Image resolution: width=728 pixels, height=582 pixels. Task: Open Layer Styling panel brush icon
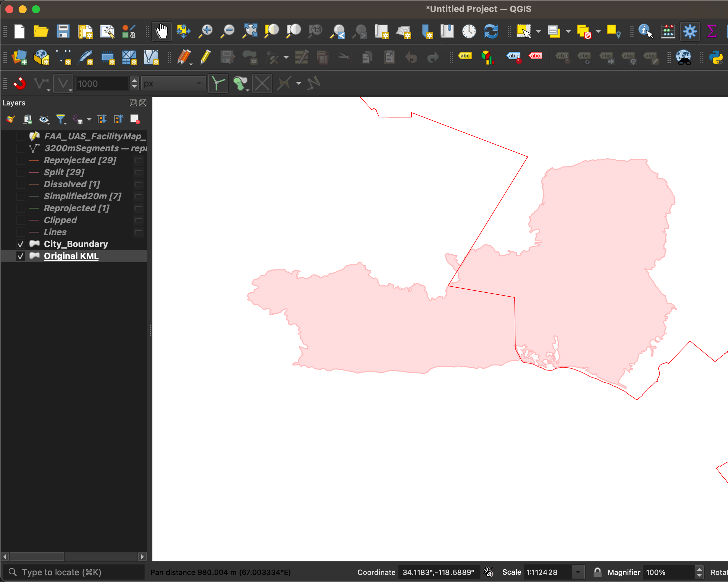point(10,119)
